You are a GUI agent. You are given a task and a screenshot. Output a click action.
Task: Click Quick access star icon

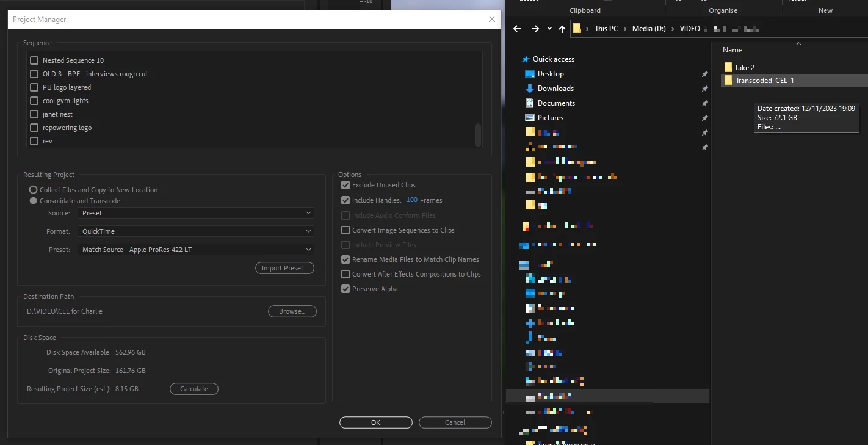[x=525, y=59]
